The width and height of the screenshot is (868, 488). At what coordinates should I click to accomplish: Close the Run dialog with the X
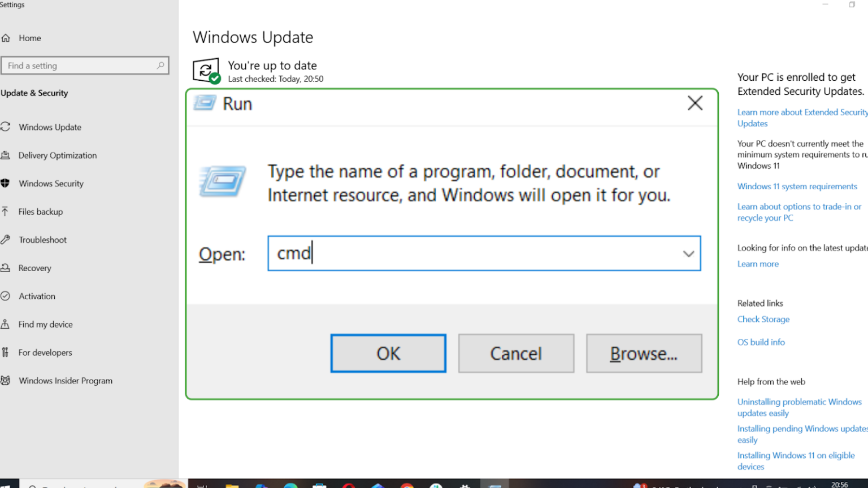coord(695,103)
